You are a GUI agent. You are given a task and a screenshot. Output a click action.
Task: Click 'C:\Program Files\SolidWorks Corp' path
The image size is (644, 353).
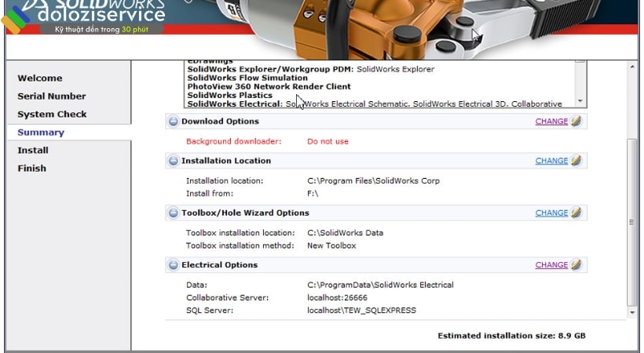tap(373, 181)
